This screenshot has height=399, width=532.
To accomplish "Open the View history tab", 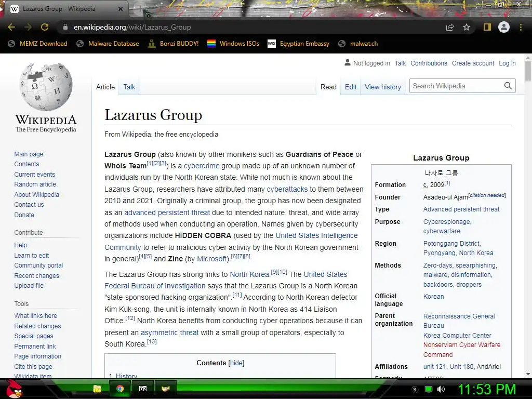I will (383, 87).
